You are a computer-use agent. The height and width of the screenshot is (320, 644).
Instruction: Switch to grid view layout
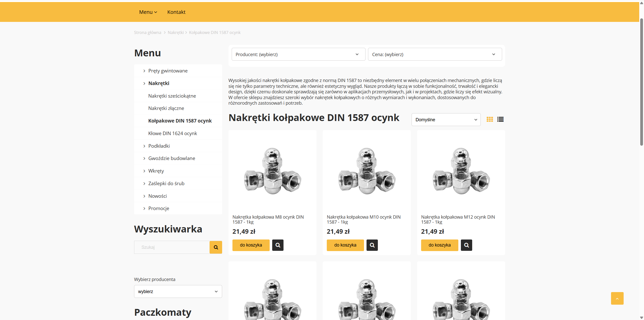pyautogui.click(x=490, y=119)
